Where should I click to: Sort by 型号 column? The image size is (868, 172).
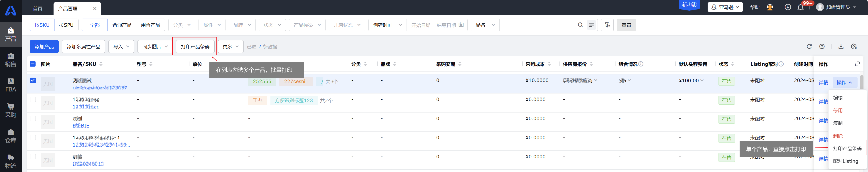click(x=151, y=64)
